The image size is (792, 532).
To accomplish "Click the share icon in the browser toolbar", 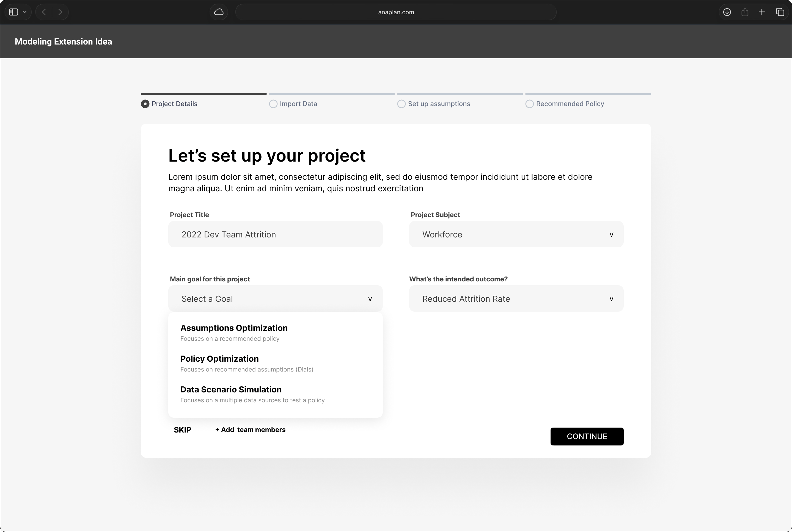I will click(x=745, y=12).
